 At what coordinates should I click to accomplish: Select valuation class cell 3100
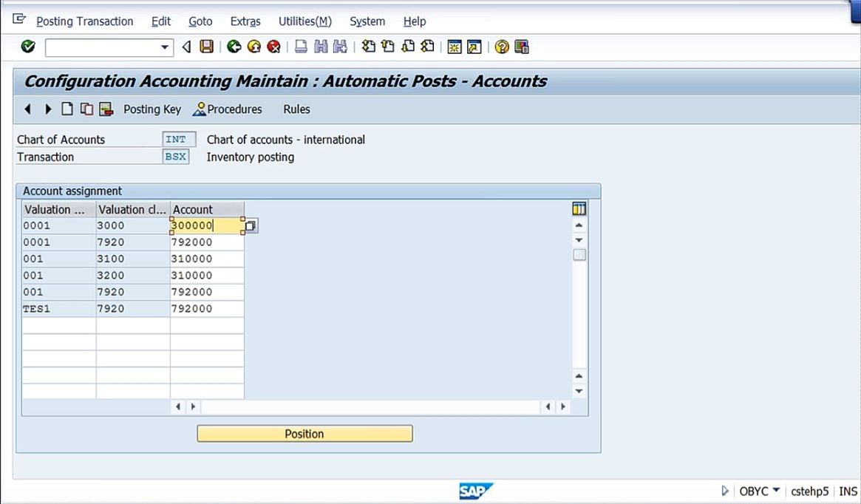[133, 259]
